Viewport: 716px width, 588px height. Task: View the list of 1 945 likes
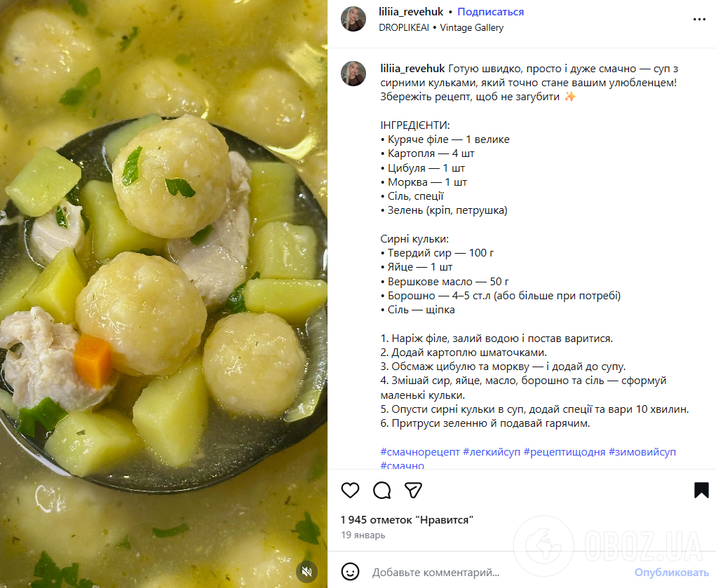click(x=407, y=520)
